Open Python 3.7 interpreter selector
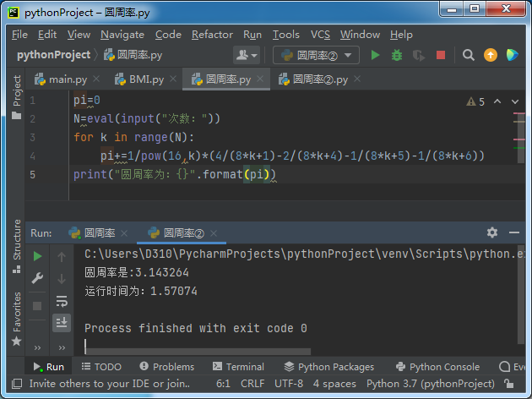 (x=431, y=384)
